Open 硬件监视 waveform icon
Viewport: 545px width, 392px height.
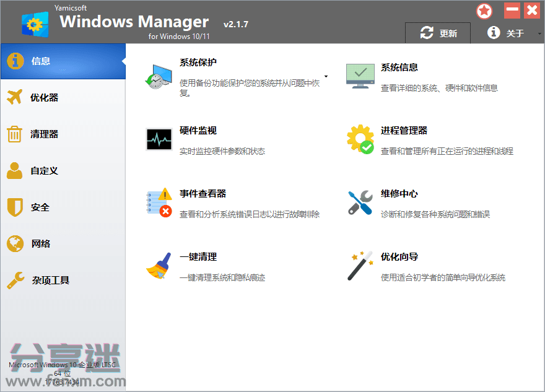pyautogui.click(x=159, y=139)
